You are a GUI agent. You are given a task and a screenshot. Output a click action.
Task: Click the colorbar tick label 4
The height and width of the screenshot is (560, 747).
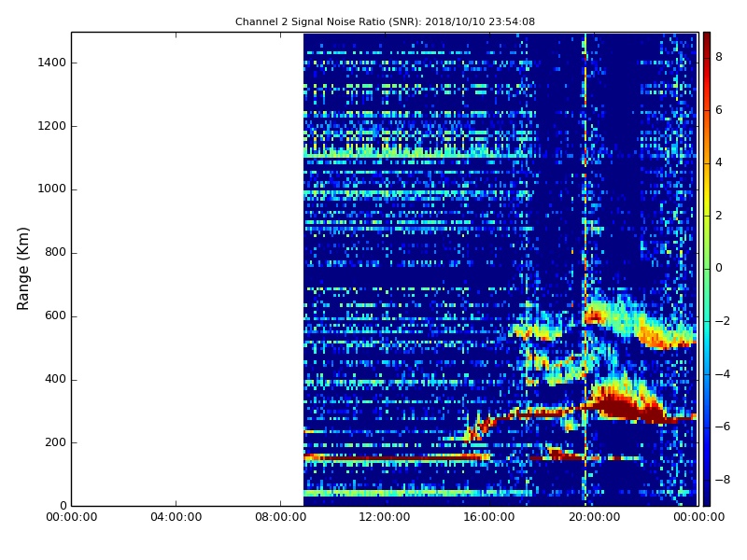tap(719, 162)
